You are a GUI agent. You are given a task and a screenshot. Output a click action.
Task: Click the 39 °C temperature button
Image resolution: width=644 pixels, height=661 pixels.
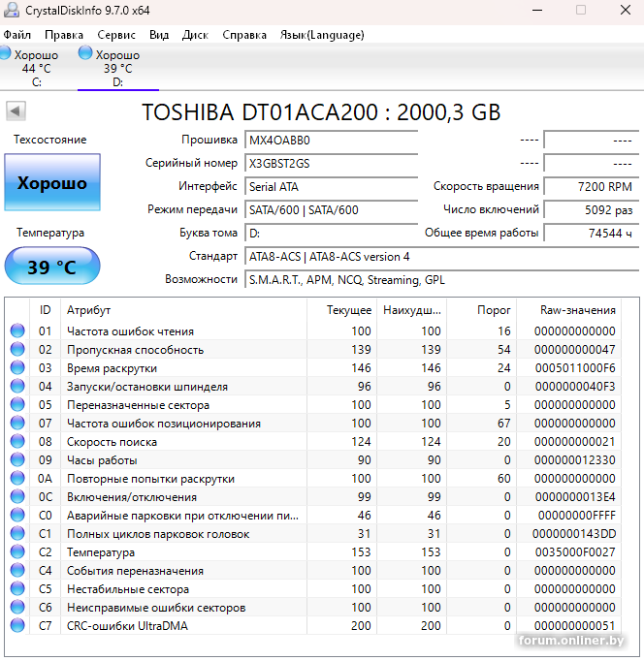(51, 267)
